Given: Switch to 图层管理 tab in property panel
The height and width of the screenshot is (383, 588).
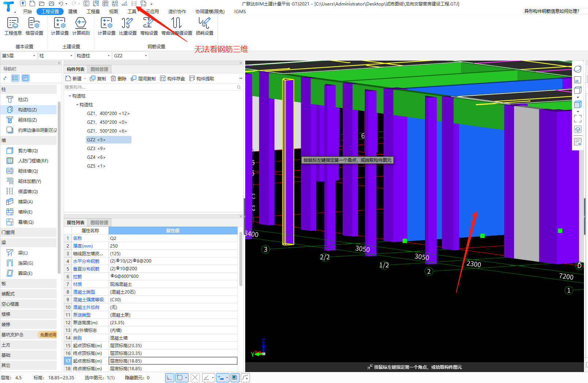Looking at the screenshot, I should tap(99, 222).
